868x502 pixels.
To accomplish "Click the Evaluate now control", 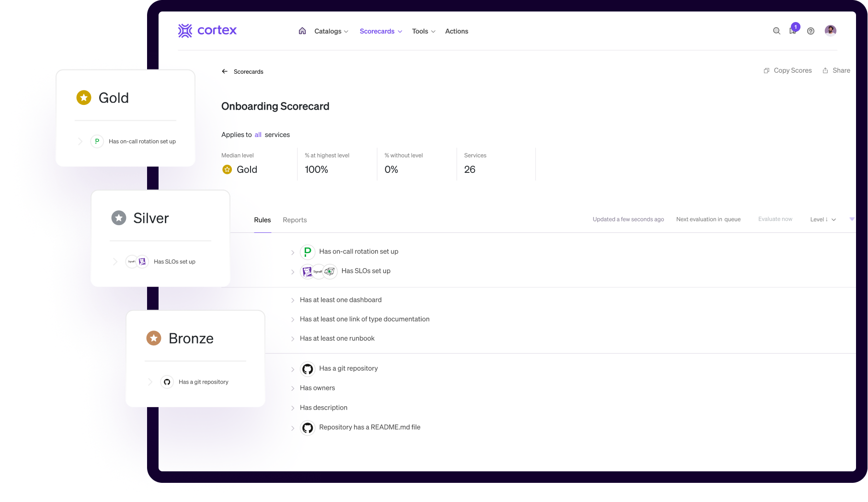I will pyautogui.click(x=775, y=219).
